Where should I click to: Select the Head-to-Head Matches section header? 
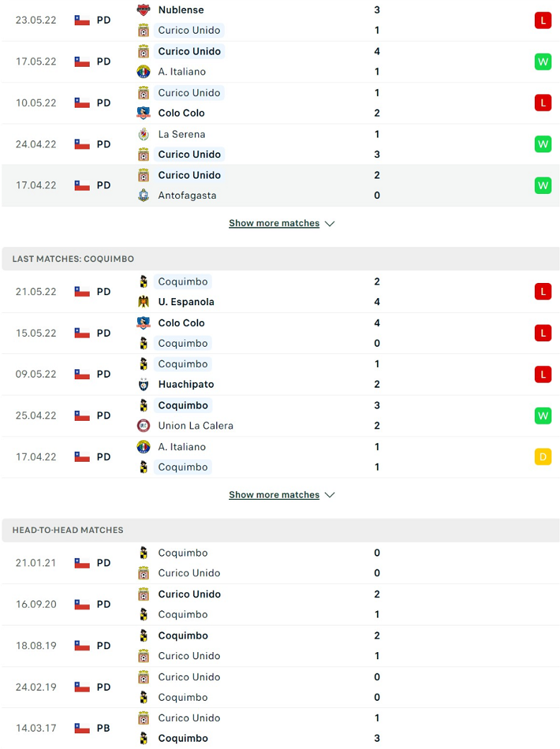[x=280, y=530]
